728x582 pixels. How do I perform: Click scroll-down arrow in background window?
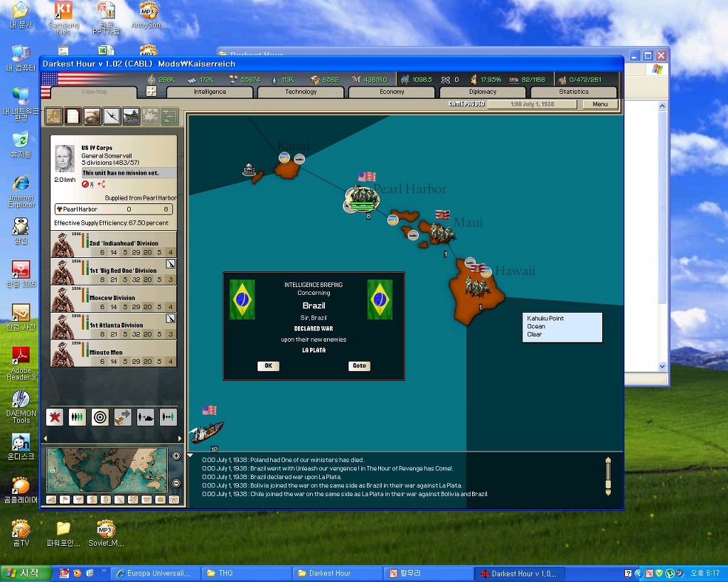tap(663, 366)
